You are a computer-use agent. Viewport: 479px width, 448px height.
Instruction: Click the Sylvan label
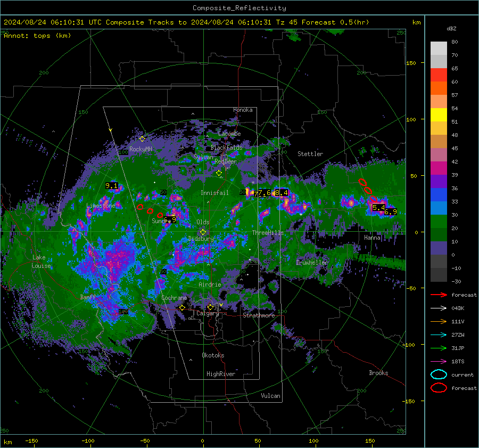coord(203,157)
